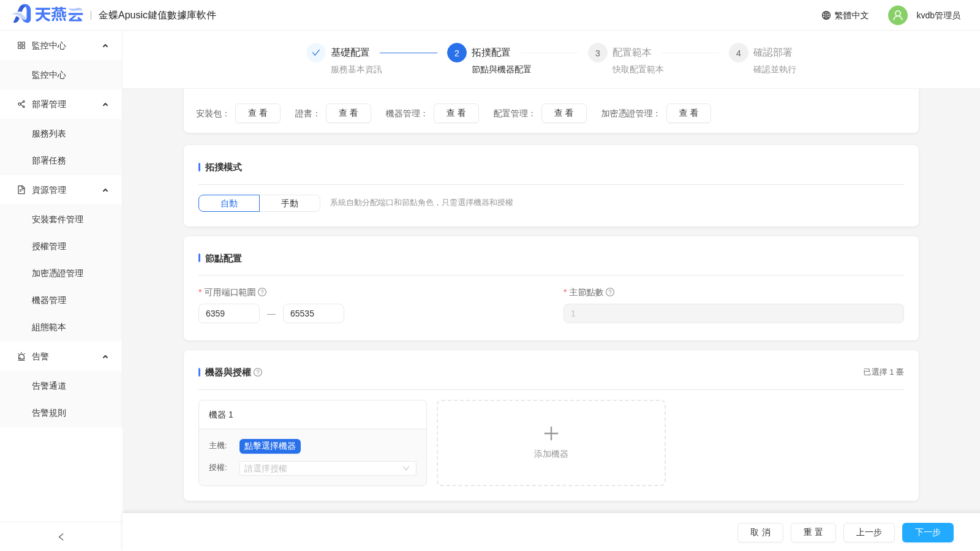This screenshot has width=980, height=551.
Task: Click the plus icon to add machine
Action: [551, 433]
